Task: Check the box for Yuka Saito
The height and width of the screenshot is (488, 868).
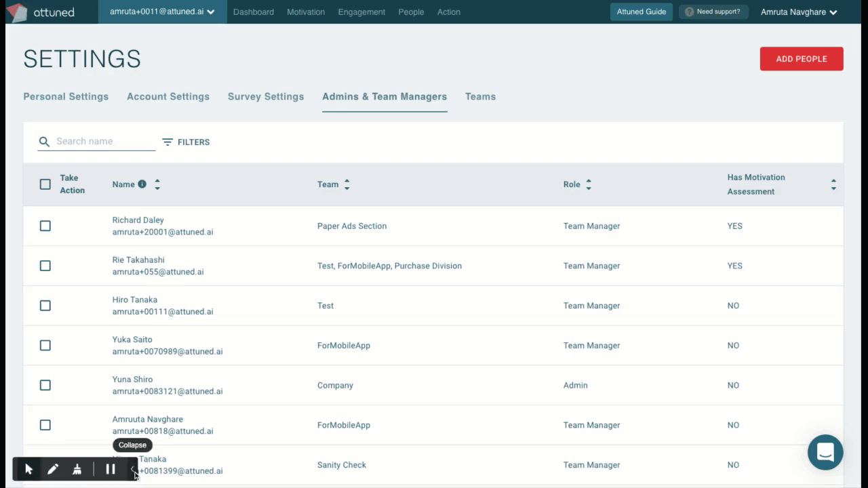Action: [x=45, y=346]
